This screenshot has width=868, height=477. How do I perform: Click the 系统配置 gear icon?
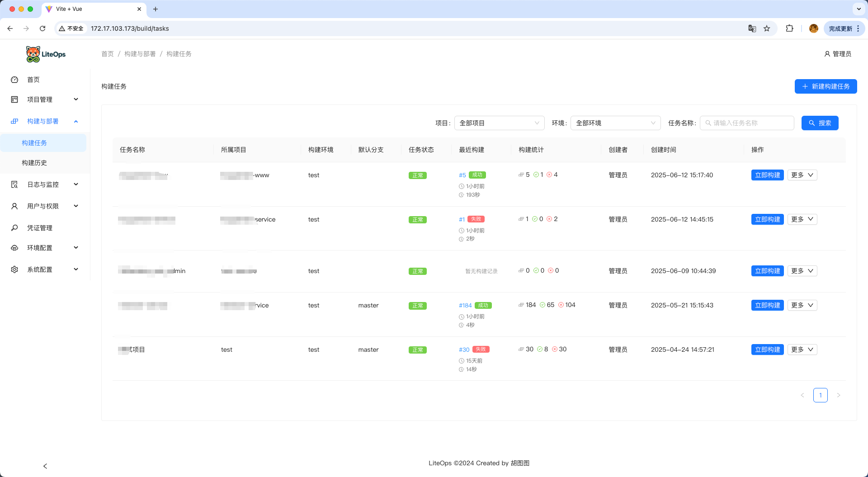pos(14,269)
